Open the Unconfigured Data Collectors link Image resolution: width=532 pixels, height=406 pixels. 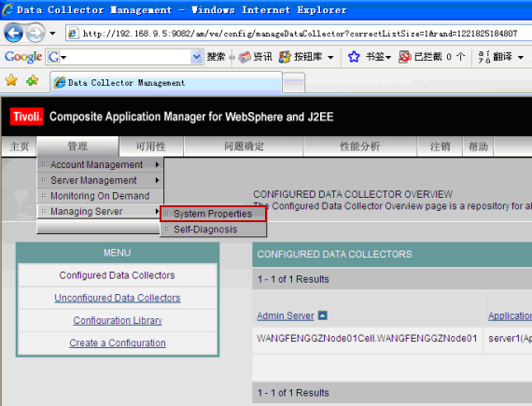tap(118, 298)
